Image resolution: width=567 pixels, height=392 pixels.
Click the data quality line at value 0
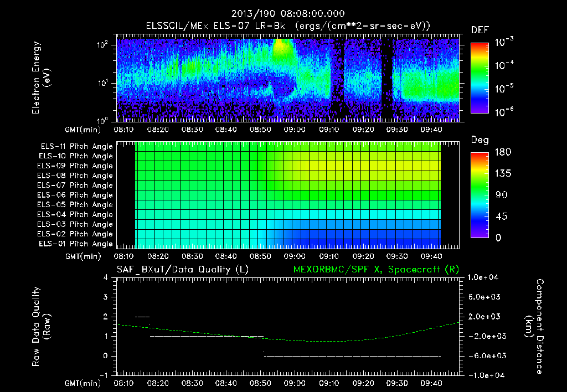353,356
